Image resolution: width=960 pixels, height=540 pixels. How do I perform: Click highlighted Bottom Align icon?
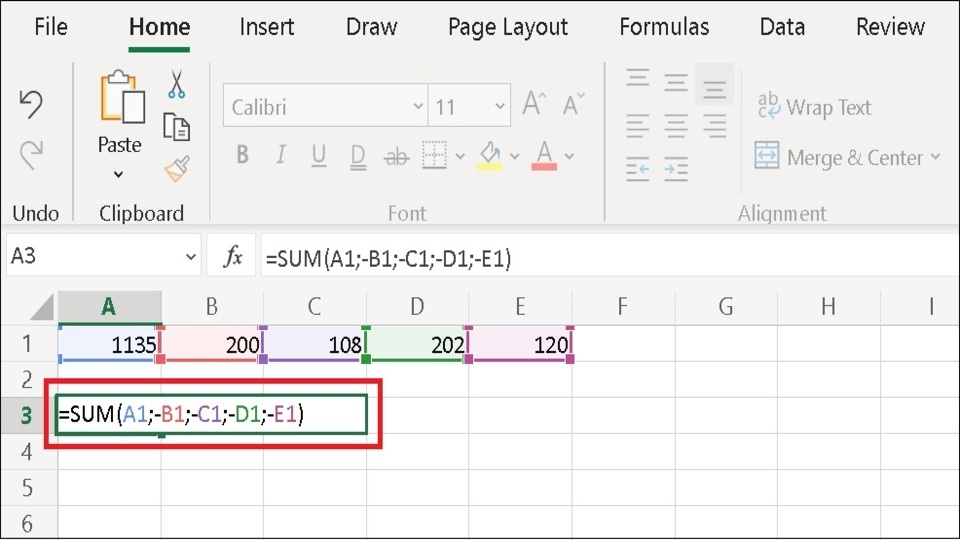pyautogui.click(x=714, y=84)
